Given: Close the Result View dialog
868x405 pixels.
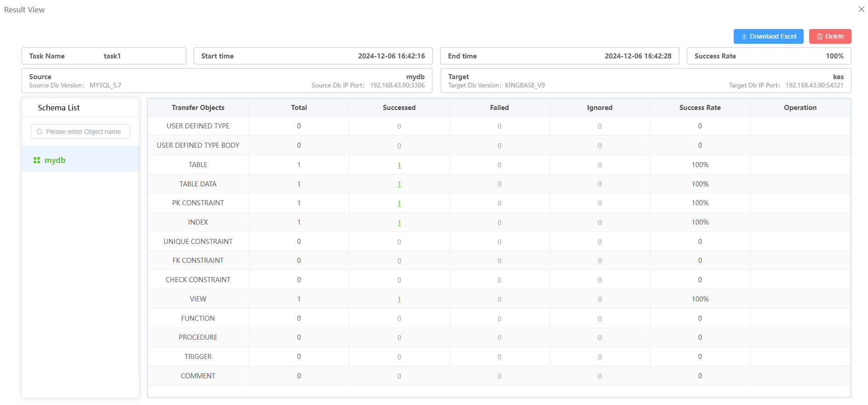Looking at the screenshot, I should click(861, 9).
